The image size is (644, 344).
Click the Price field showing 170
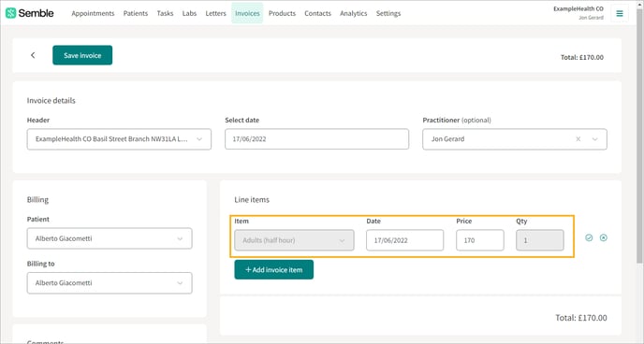(479, 240)
